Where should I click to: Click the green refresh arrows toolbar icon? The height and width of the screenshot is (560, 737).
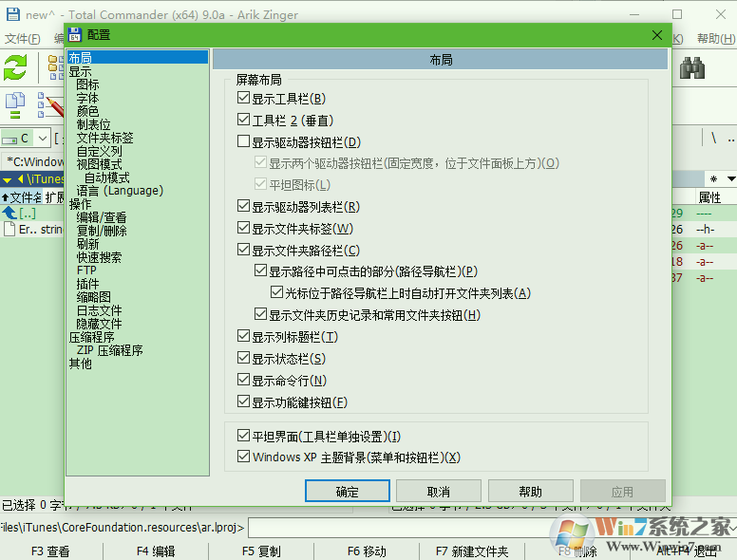pos(15,67)
